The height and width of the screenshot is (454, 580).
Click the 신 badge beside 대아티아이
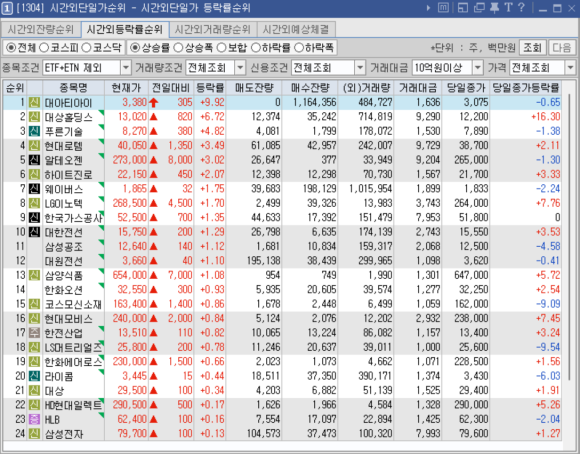[34, 102]
